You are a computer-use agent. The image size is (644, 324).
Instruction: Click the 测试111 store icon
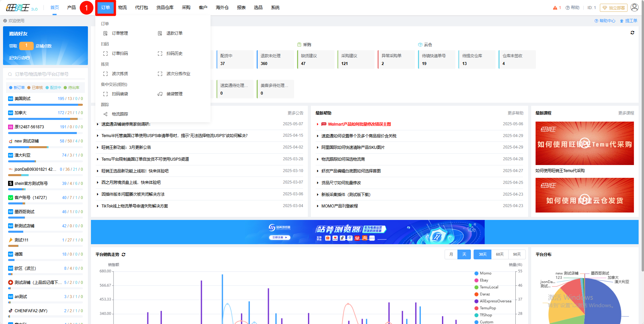point(10,240)
